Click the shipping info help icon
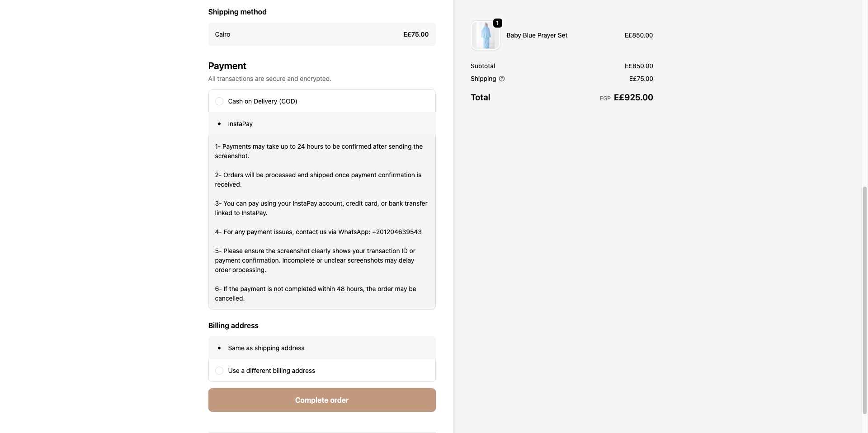This screenshot has width=868, height=433. point(502,79)
